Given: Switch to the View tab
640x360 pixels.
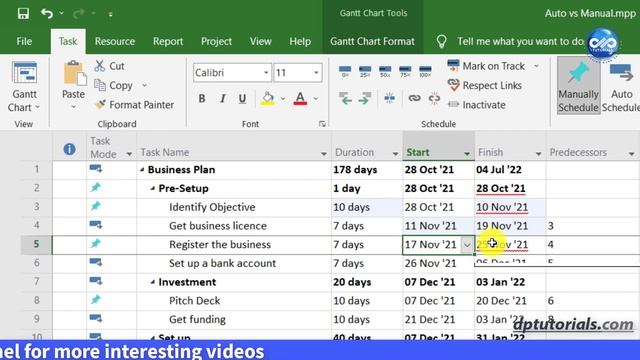Looking at the screenshot, I should (260, 41).
